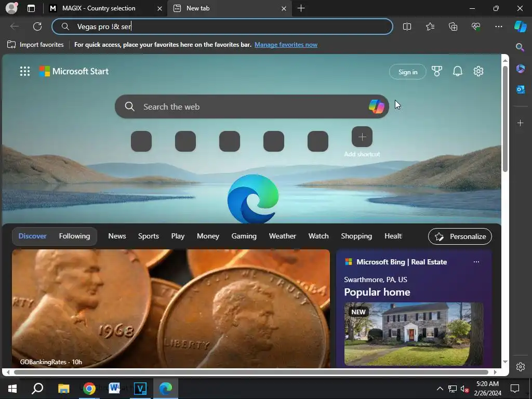
Task: Open the Play category
Action: (x=178, y=236)
